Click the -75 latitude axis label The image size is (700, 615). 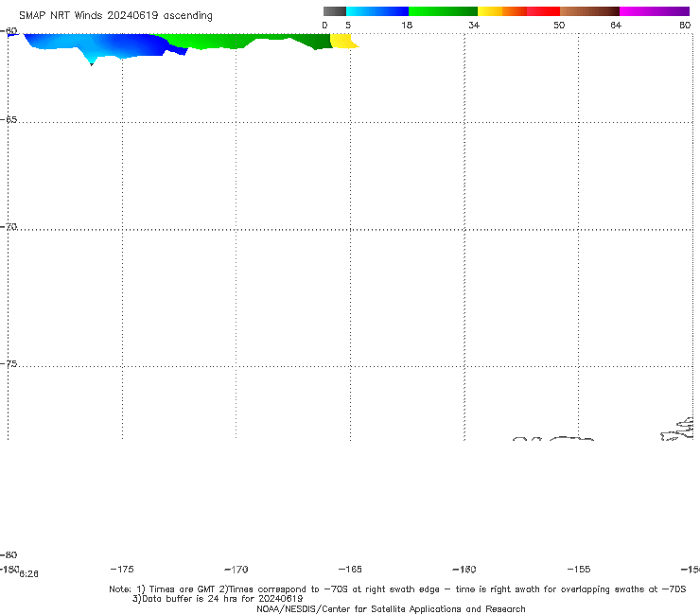(9, 363)
